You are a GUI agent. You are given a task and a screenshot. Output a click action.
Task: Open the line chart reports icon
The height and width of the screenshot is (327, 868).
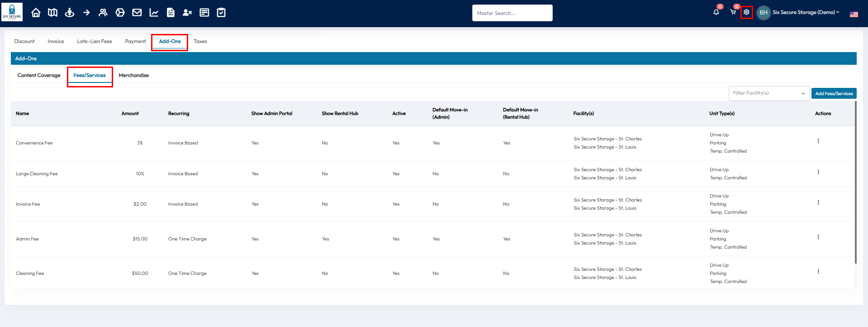point(154,13)
